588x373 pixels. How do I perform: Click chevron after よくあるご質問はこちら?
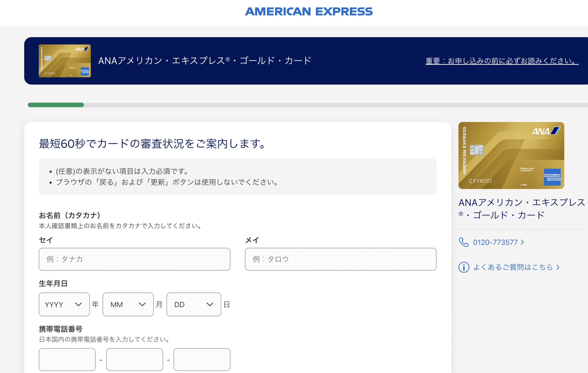click(558, 267)
